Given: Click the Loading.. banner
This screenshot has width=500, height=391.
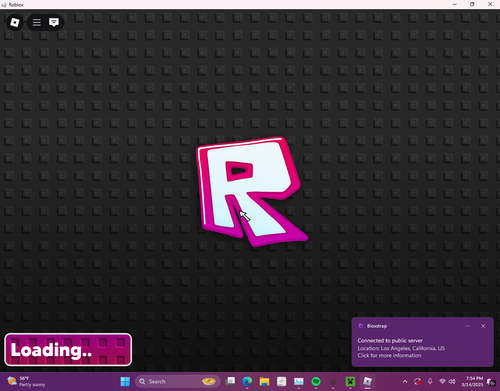Looking at the screenshot, I should [x=68, y=350].
